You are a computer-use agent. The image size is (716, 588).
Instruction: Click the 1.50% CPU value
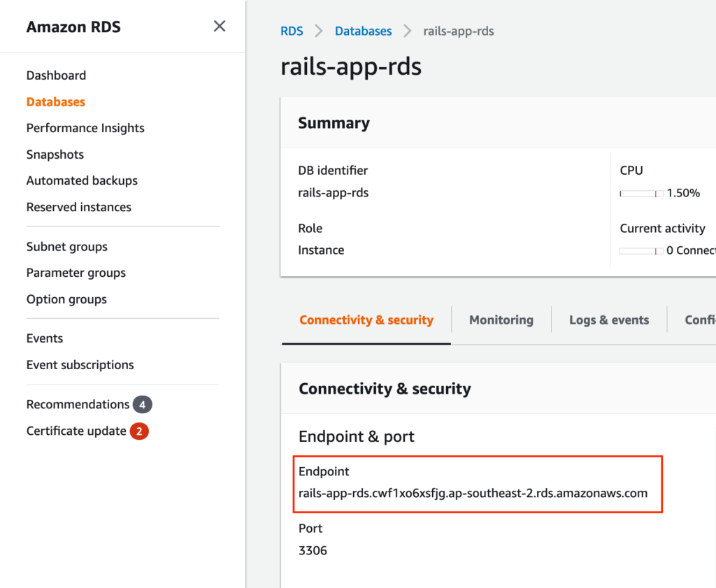click(x=684, y=193)
